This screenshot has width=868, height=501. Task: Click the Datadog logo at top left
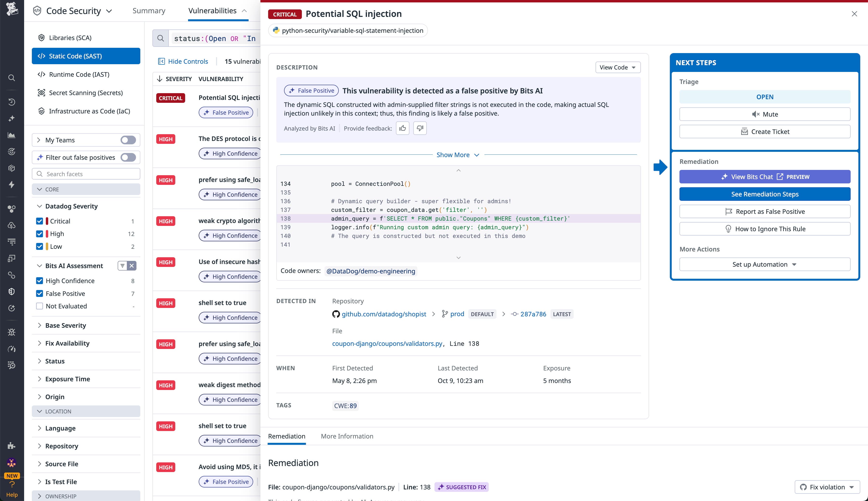pyautogui.click(x=12, y=10)
